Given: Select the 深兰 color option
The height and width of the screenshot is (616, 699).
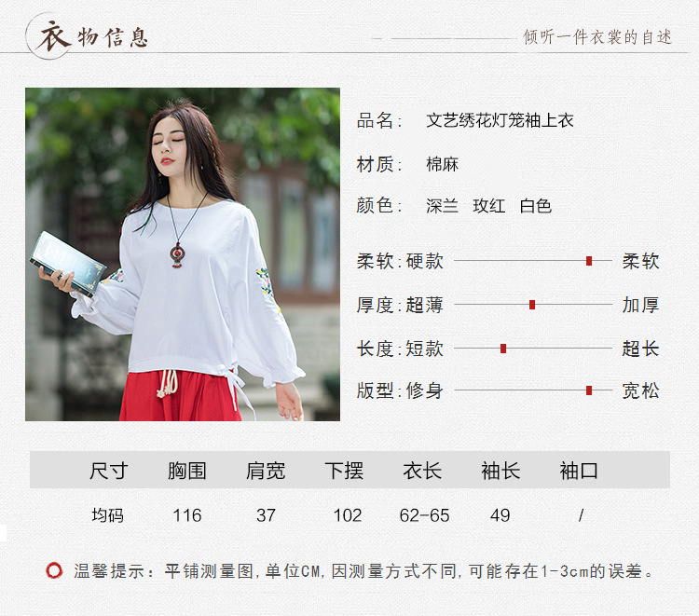Looking at the screenshot, I should click(442, 206).
